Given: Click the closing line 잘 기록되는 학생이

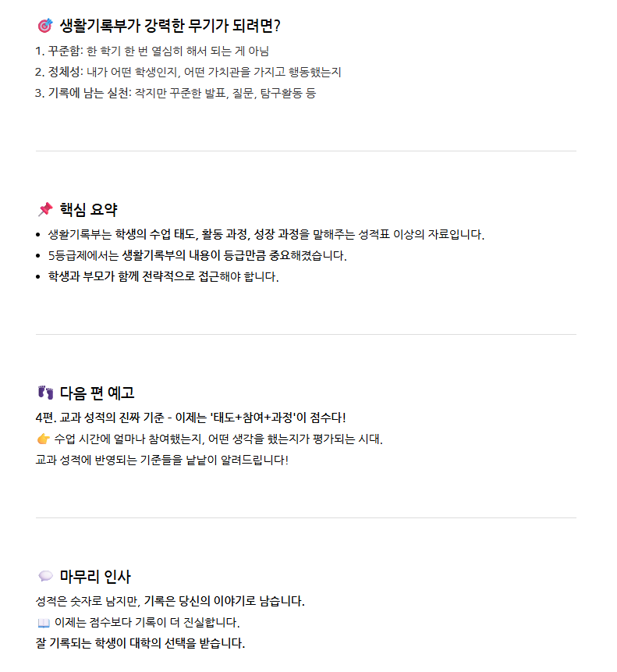Looking at the screenshot, I should coord(140,643).
